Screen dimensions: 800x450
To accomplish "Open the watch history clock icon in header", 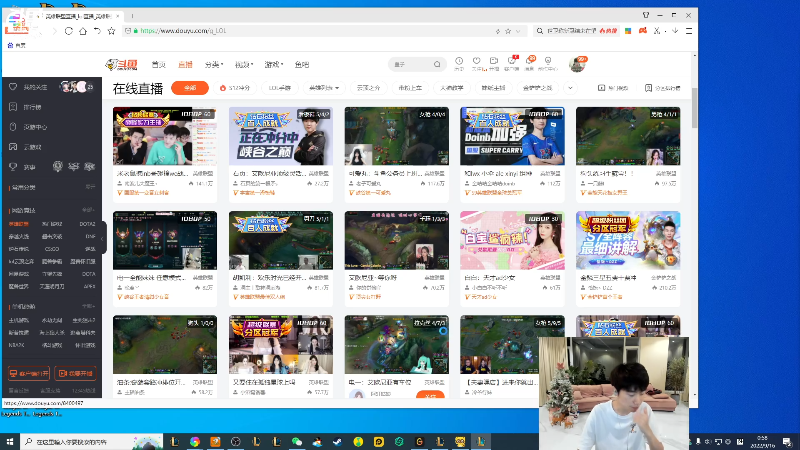I will click(459, 63).
